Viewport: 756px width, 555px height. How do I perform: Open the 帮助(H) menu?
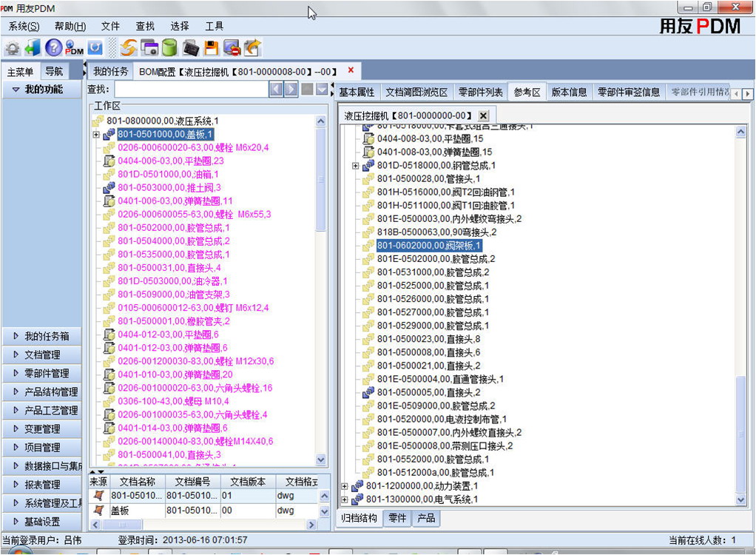(x=70, y=27)
